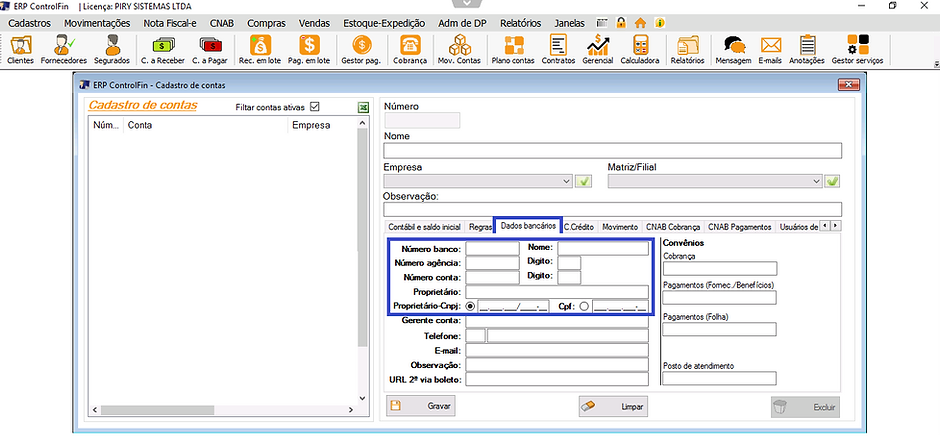Open the Janelas menu
940x440 pixels.
click(570, 23)
